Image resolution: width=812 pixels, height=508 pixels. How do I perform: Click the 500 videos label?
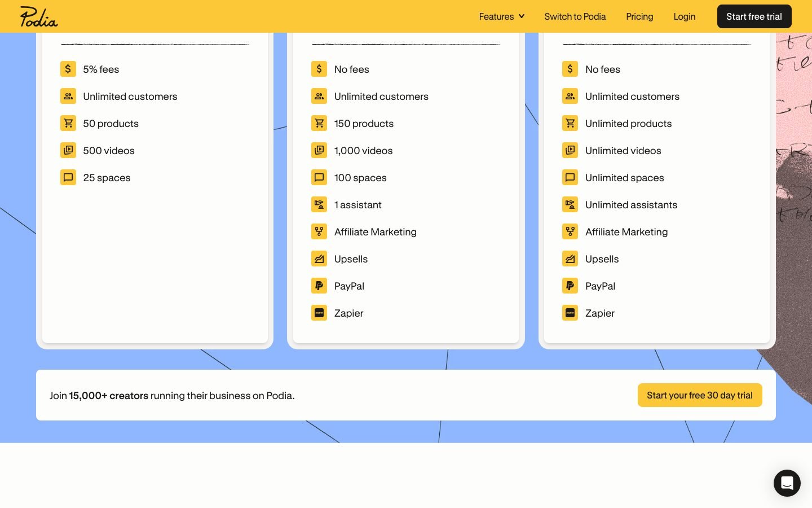tap(109, 151)
